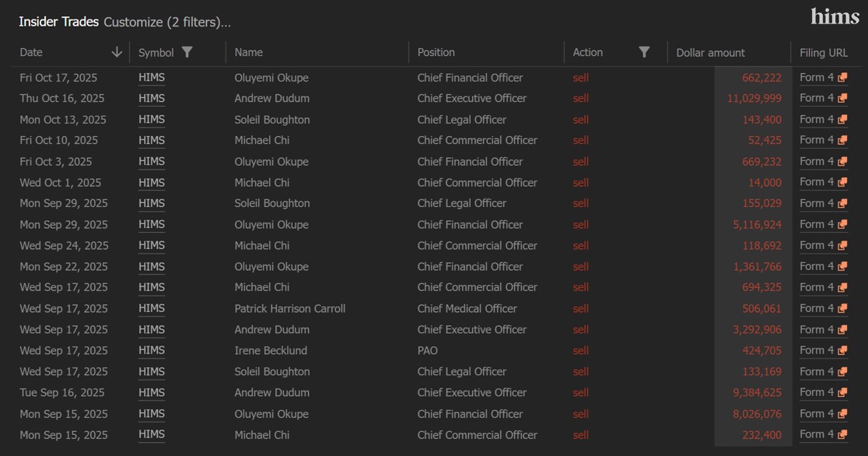Click the Date column sort arrow
The width and height of the screenshot is (868, 456).
[x=117, y=52]
